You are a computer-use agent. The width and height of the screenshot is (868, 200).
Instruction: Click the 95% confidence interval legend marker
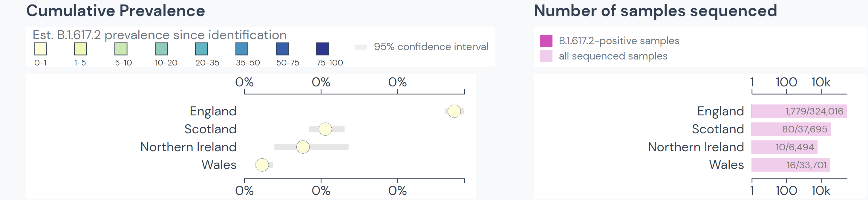[x=361, y=47]
